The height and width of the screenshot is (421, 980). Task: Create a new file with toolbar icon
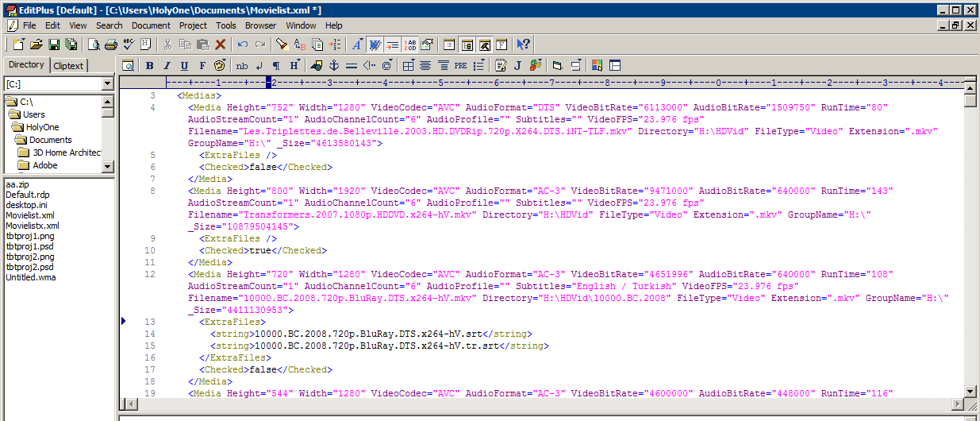[x=18, y=44]
